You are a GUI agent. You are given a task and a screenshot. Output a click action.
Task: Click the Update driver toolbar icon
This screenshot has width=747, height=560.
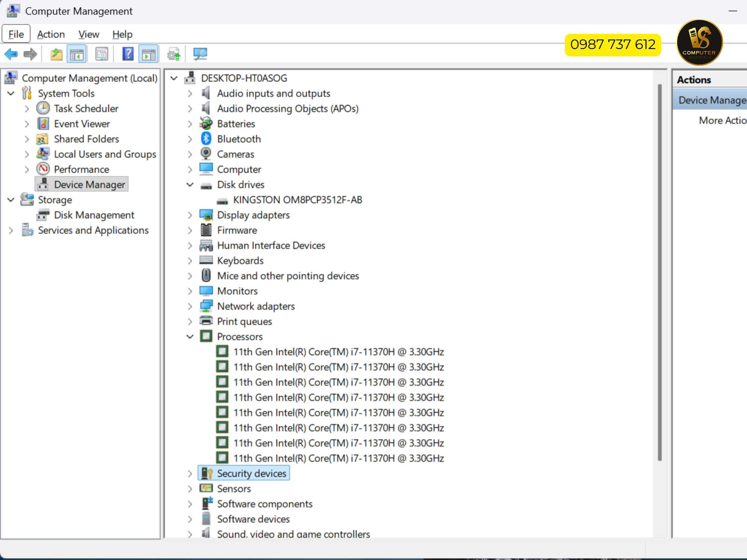click(174, 54)
